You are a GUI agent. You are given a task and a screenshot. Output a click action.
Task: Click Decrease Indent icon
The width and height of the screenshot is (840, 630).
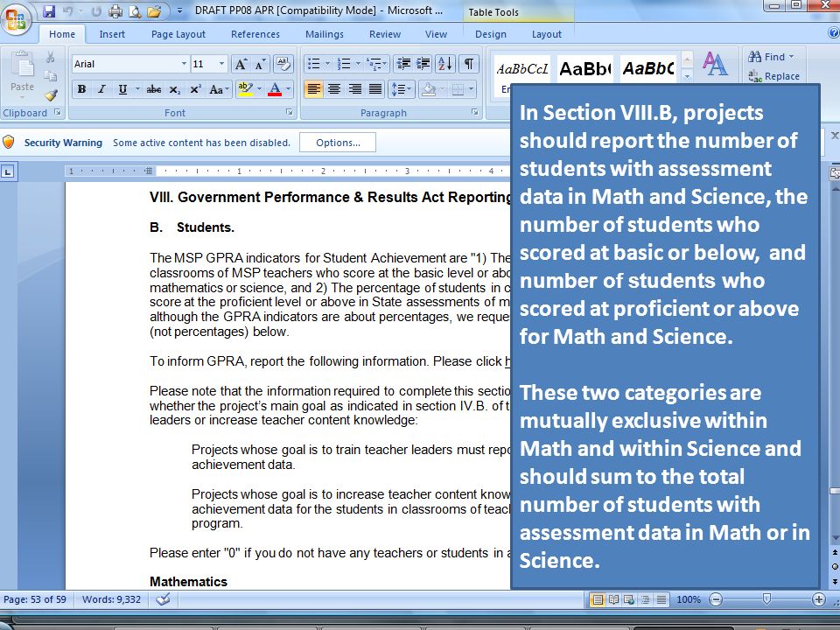click(403, 64)
